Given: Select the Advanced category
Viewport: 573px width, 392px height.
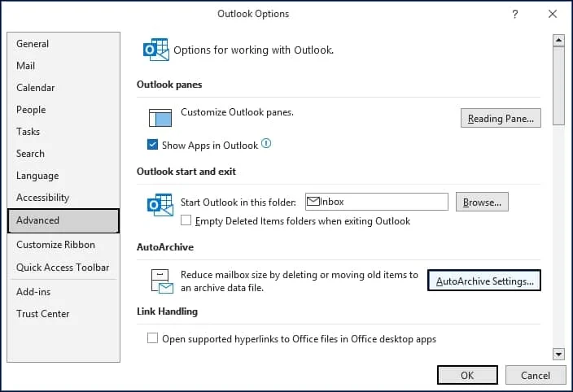Looking at the screenshot, I should pyautogui.click(x=63, y=220).
